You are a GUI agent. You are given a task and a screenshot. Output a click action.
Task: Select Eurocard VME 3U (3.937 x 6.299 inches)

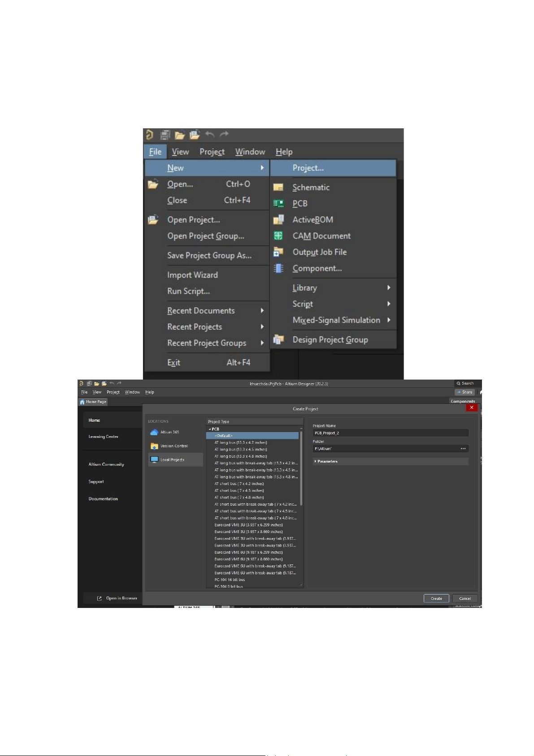point(248,524)
